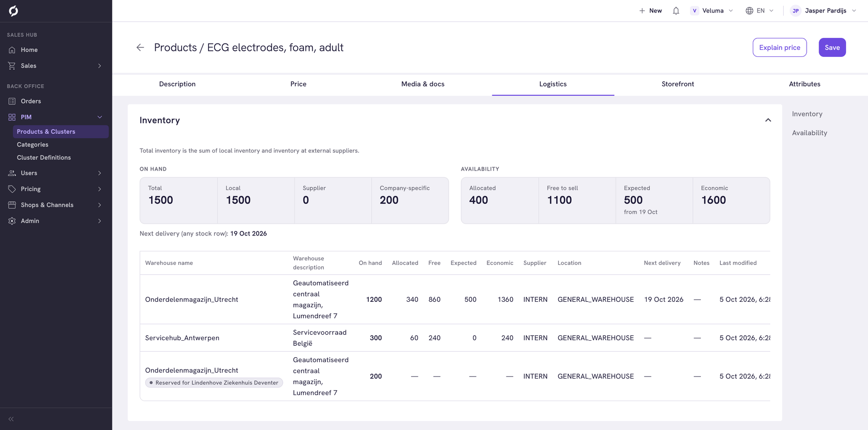Screen dimensions: 868x430
Task: Click the app logo in sidebar
Action: coord(13,11)
